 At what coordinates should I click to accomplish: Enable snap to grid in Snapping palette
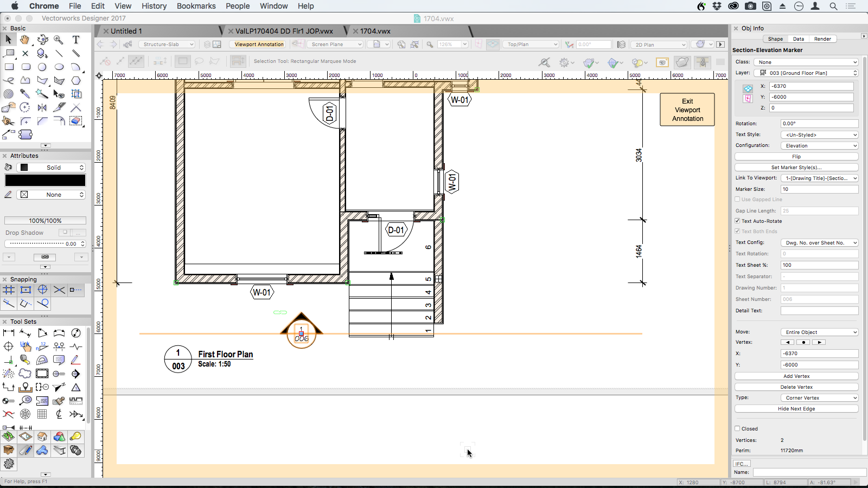click(9, 290)
